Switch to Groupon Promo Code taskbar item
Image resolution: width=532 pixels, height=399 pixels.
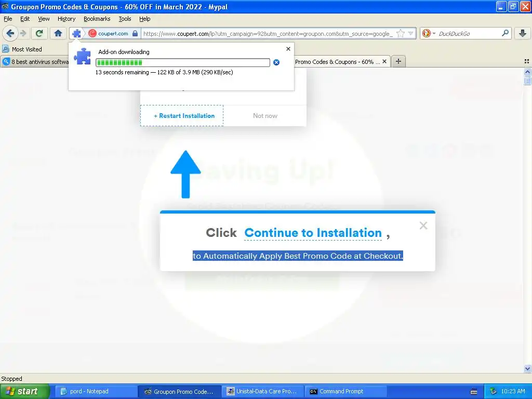coord(179,391)
